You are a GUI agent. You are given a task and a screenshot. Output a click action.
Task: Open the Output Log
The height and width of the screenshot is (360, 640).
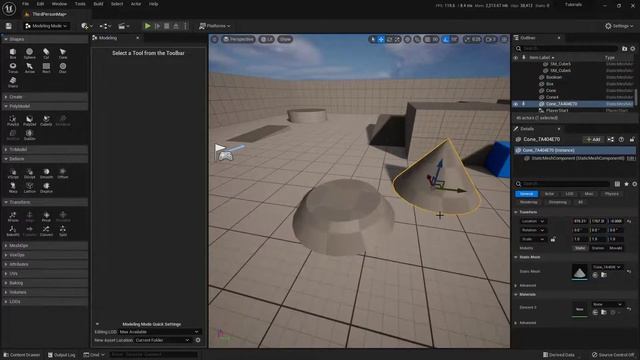coord(62,355)
